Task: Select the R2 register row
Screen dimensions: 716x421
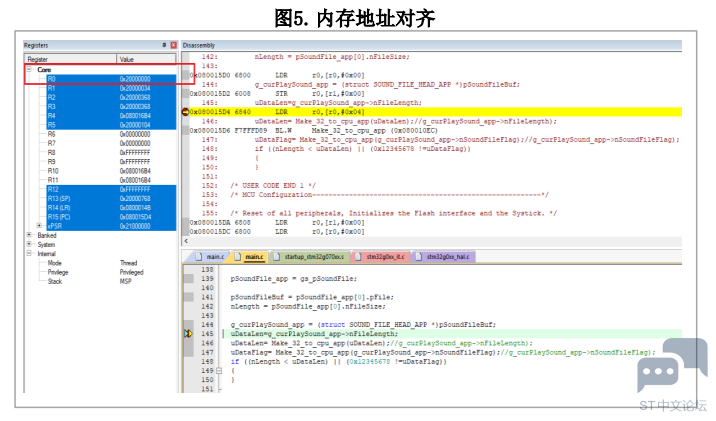Action: click(x=111, y=97)
